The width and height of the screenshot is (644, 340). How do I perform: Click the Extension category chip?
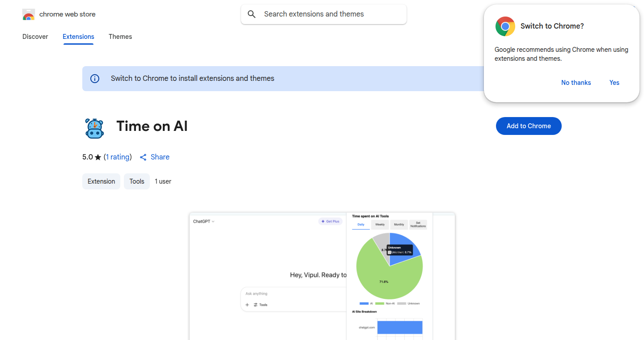coord(101,181)
